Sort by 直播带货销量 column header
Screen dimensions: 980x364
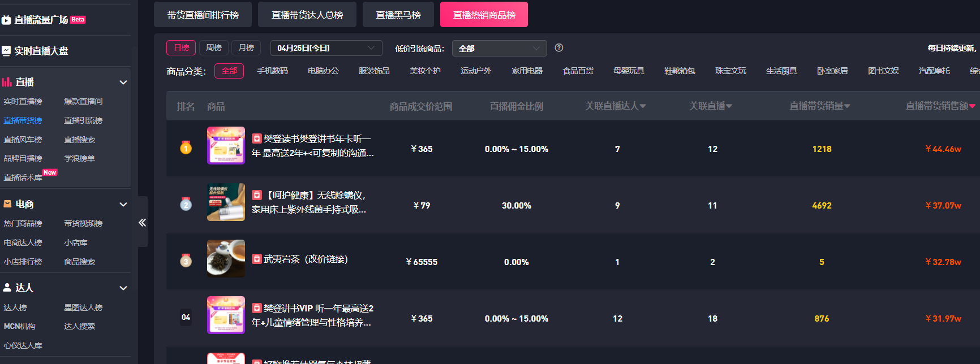point(819,106)
